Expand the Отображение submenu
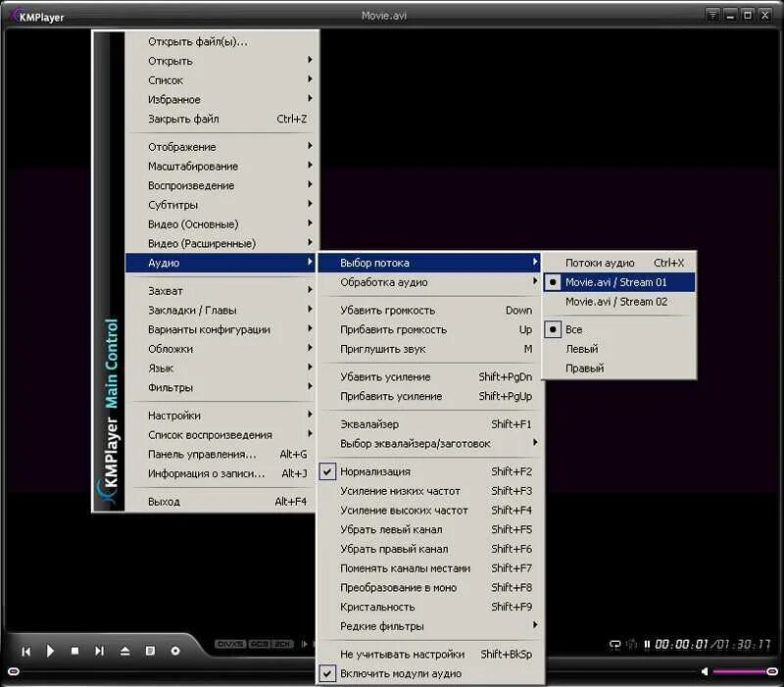Image resolution: width=784 pixels, height=687 pixels. click(x=220, y=147)
